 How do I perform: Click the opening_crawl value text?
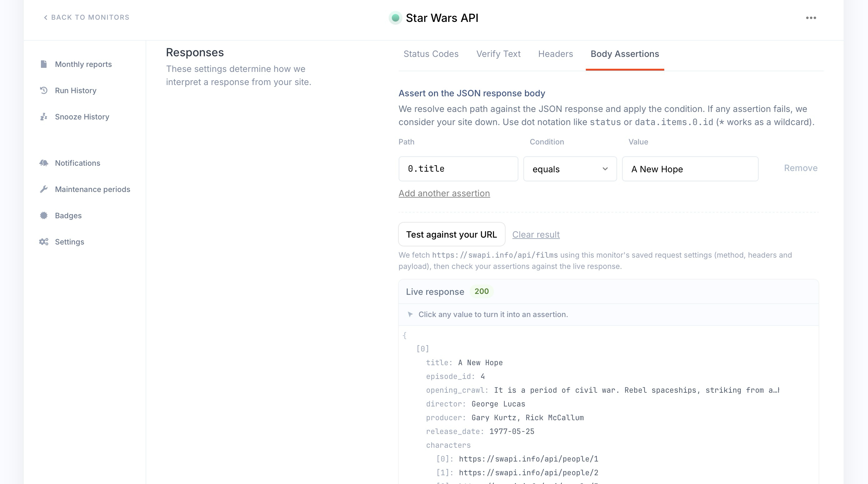click(x=636, y=390)
